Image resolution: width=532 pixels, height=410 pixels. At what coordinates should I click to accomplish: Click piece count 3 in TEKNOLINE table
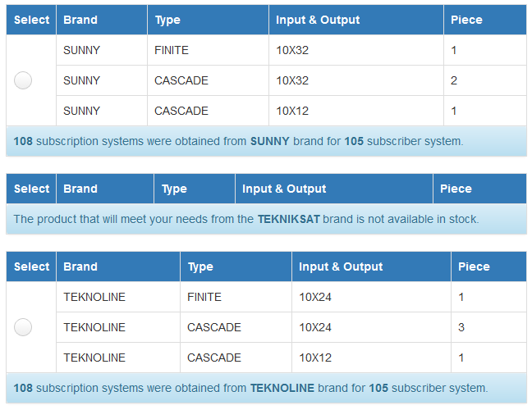click(461, 327)
